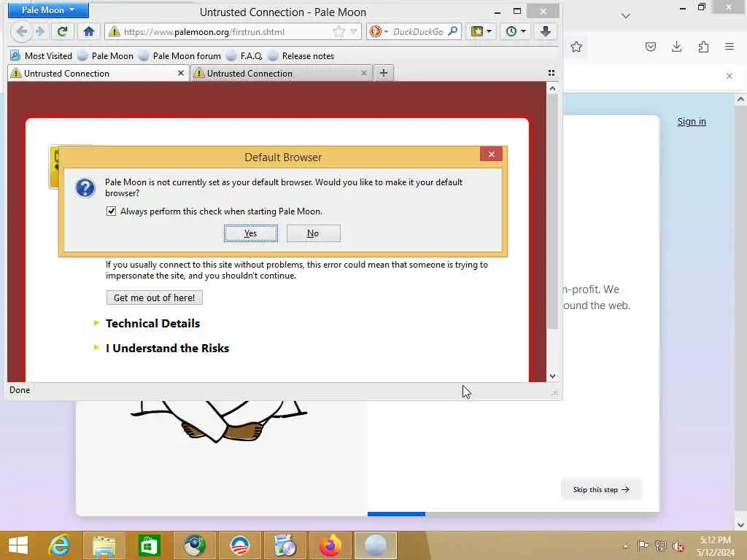The width and height of the screenshot is (747, 560).
Task: Open the Pale Moon forum bookmark
Action: 180,55
